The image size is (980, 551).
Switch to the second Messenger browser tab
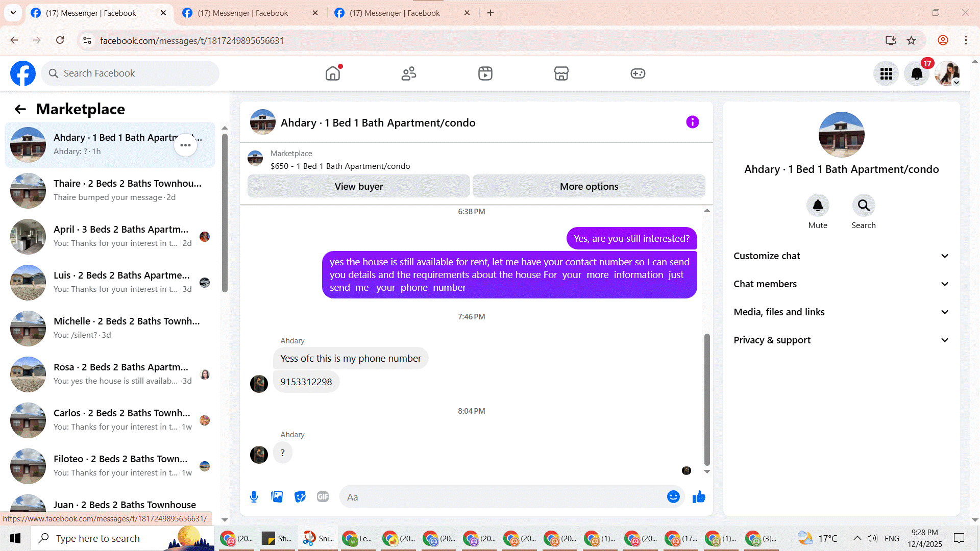(242, 13)
